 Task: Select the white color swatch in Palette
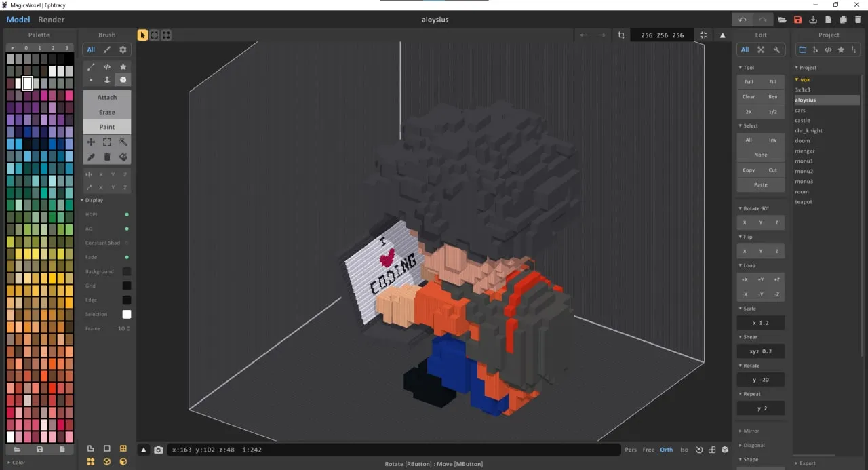[x=27, y=83]
